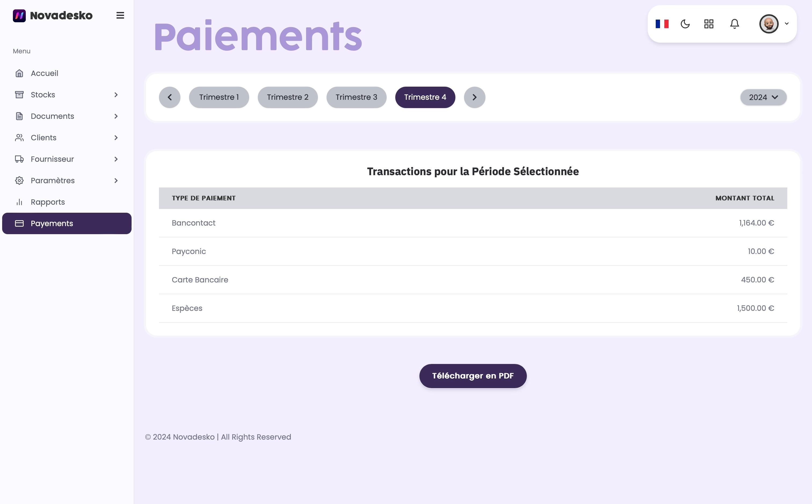Screen dimensions: 812x504
Task: Open the 2024 year dropdown
Action: coord(763,97)
